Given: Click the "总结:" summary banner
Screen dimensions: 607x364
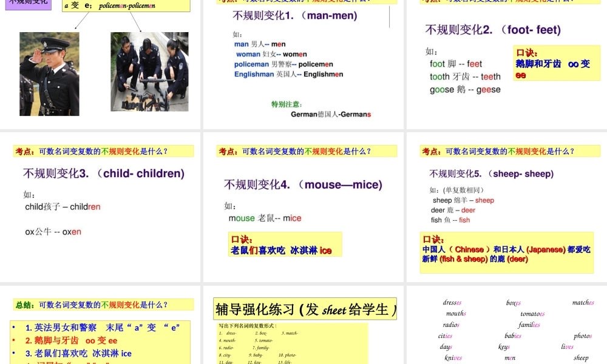Looking at the screenshot, I should (x=103, y=305).
